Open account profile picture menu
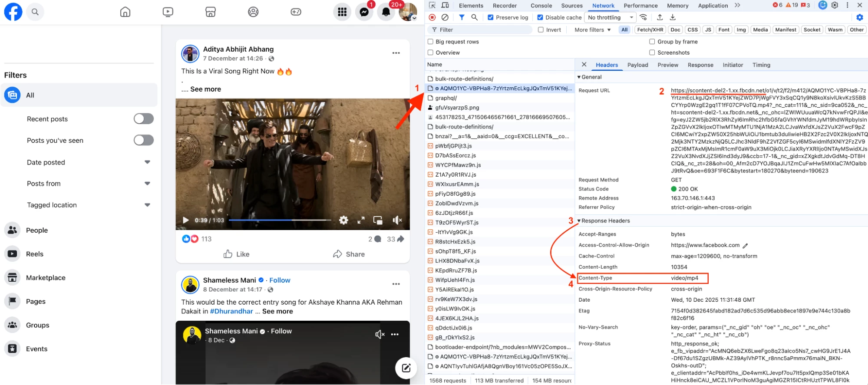The width and height of the screenshot is (868, 385). pyautogui.click(x=408, y=12)
